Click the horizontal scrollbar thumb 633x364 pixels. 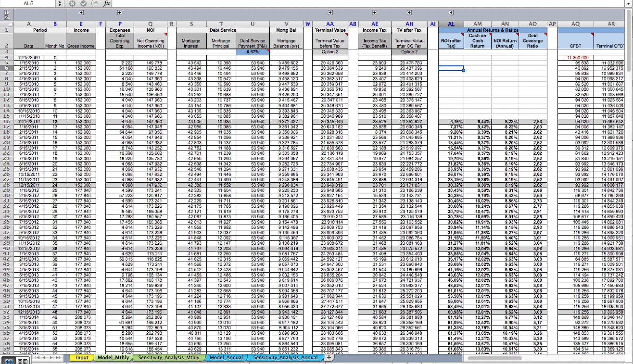coord(495,358)
